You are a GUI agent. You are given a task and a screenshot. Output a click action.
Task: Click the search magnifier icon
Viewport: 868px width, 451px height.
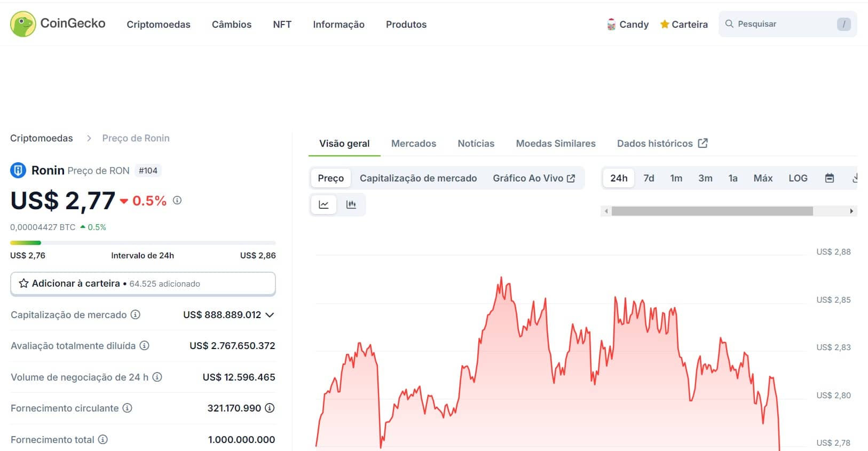pyautogui.click(x=729, y=24)
